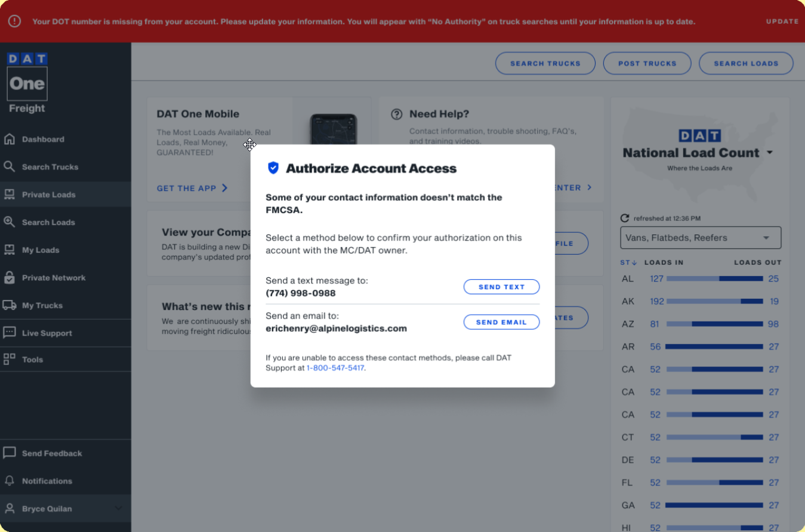Click the Live Support chat icon
This screenshot has width=805, height=532.
(x=9, y=333)
